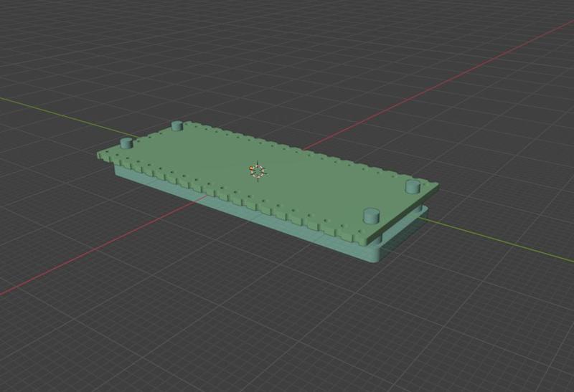This screenshot has height=392, width=574.
Task: Select the cylinder peg at the far-right corner
Action: (413, 186)
